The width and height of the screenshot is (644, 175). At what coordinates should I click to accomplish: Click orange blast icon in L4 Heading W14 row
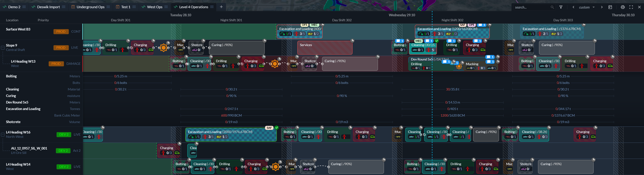(275, 167)
